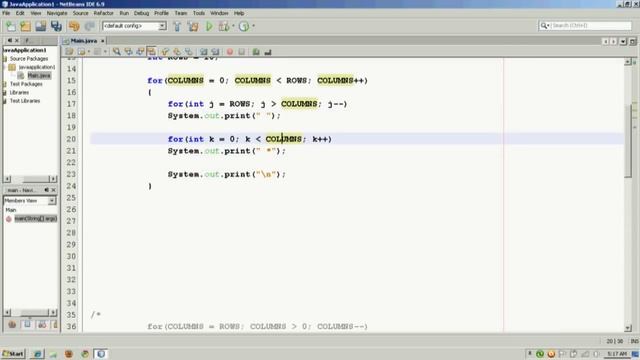
Task: Open the File menu
Action: coord(6,13)
